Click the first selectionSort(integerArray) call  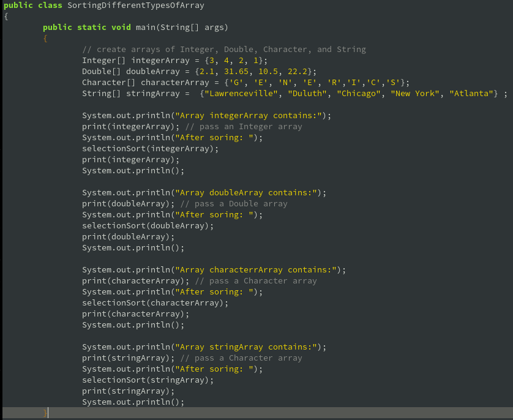click(x=150, y=148)
